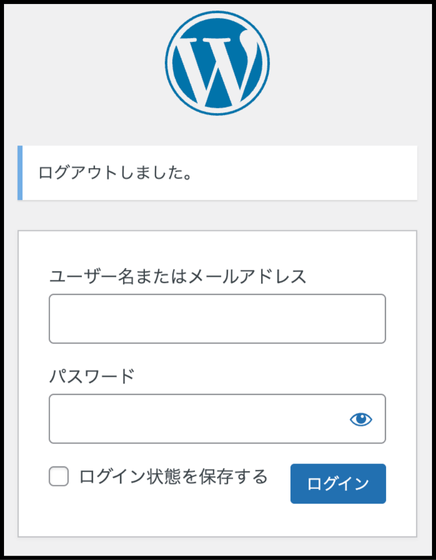This screenshot has height=560, width=436.
Task: Reveal typed password using the blue eye
Action: tap(361, 419)
